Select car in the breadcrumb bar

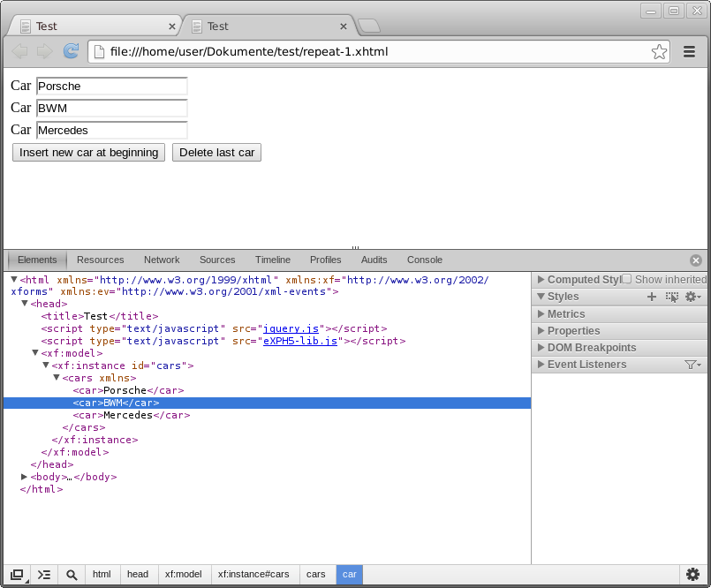pyautogui.click(x=349, y=575)
